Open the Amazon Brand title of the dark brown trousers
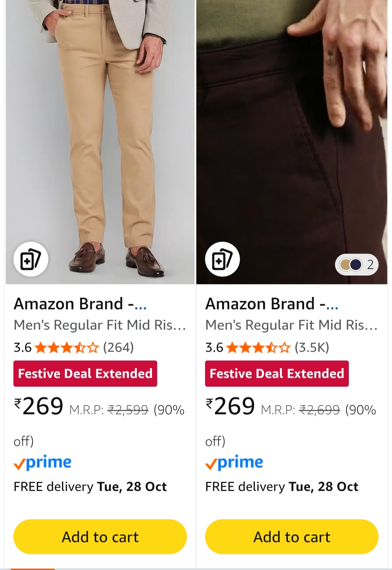The height and width of the screenshot is (570, 392). pyautogui.click(x=271, y=304)
